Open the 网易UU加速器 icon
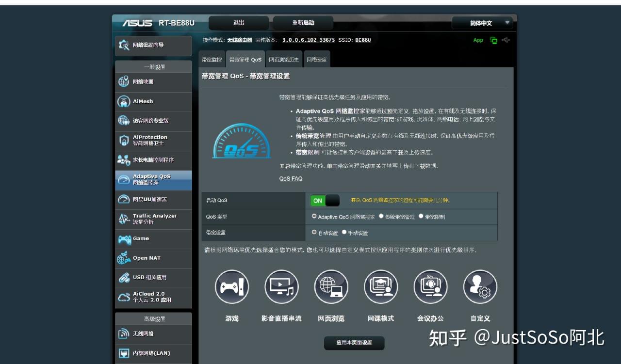Image resolution: width=621 pixels, height=364 pixels. tap(124, 199)
